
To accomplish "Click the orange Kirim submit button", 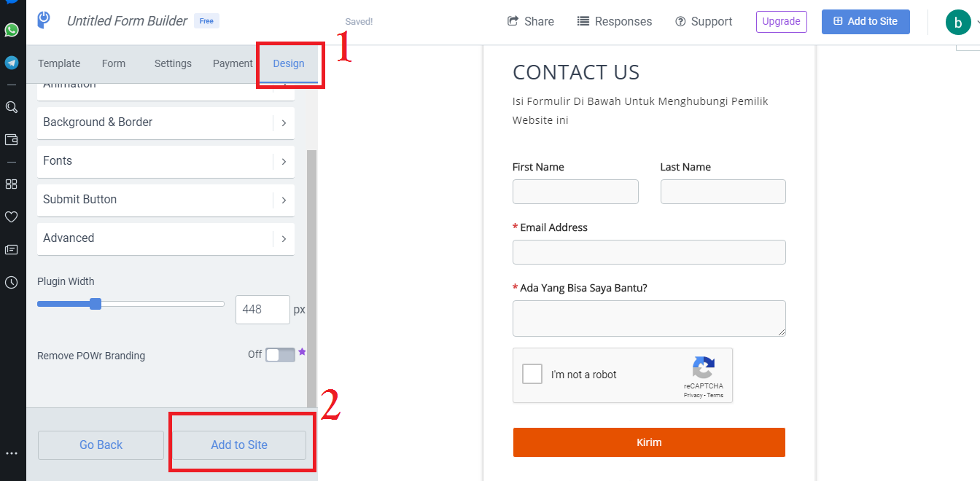I will coord(649,442).
